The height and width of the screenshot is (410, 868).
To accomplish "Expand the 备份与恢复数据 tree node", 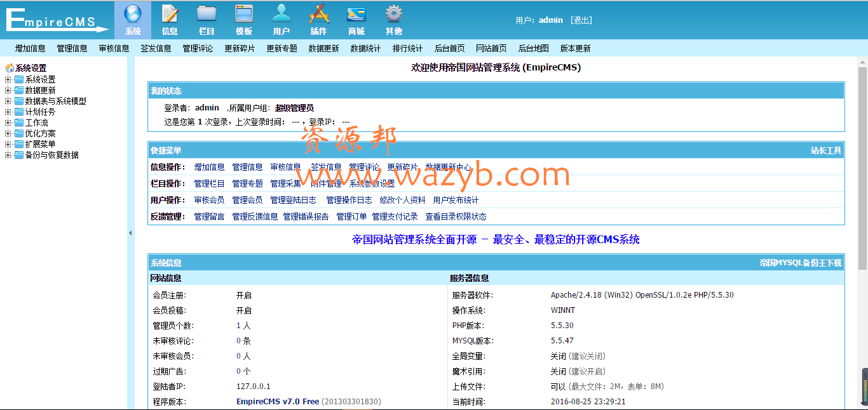I will 8,155.
